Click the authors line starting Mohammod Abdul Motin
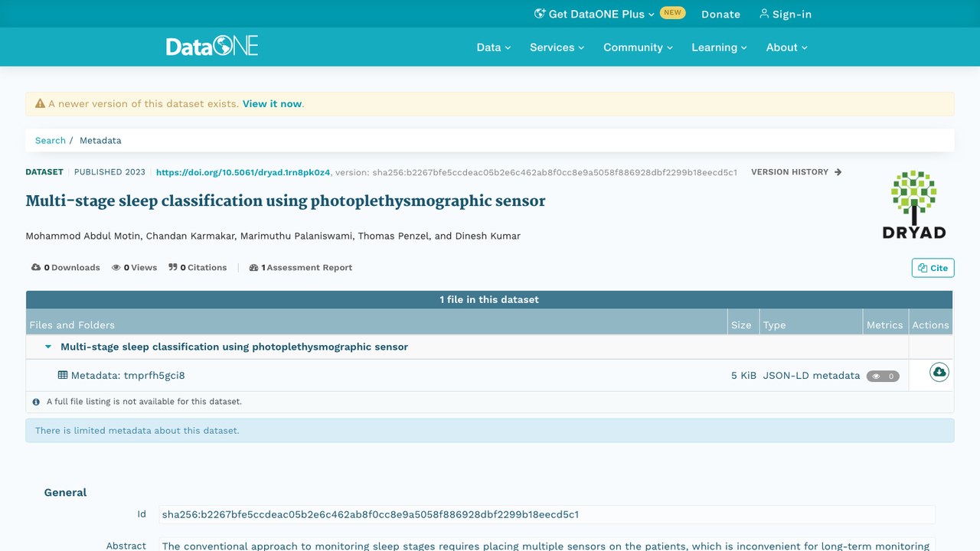Viewport: 980px width, 551px height. [273, 236]
